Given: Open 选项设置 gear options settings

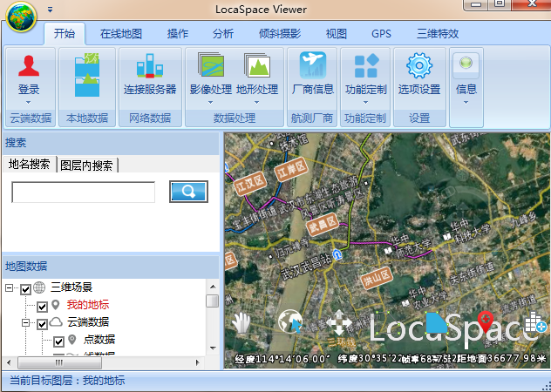Looking at the screenshot, I should pyautogui.click(x=419, y=65).
